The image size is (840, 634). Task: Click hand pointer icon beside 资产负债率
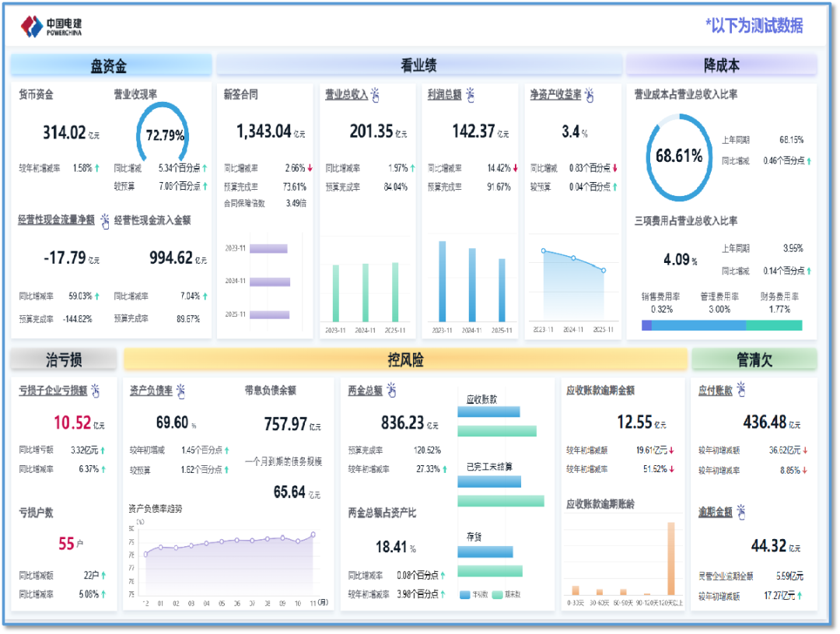click(x=180, y=391)
